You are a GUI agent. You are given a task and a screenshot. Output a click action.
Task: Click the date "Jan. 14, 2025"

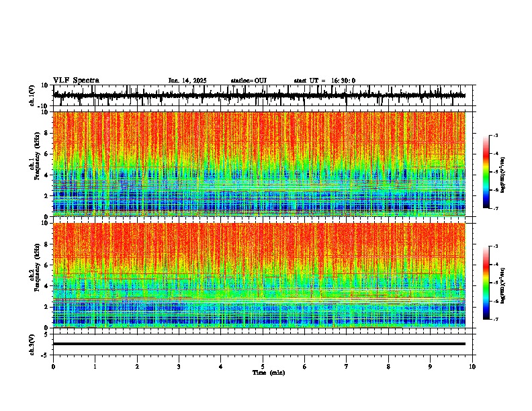(x=187, y=81)
